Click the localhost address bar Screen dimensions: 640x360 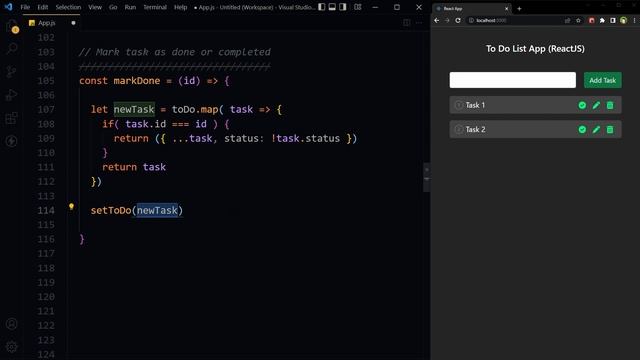(514, 20)
